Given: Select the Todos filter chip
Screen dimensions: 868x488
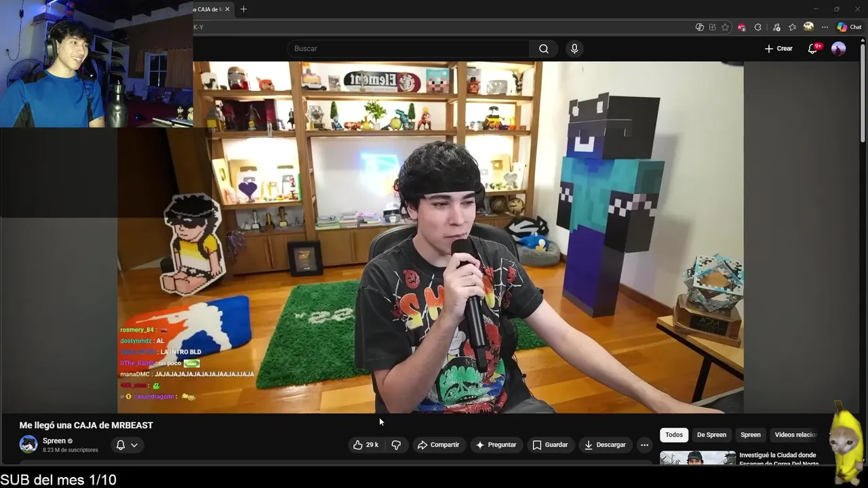Looking at the screenshot, I should click(674, 434).
